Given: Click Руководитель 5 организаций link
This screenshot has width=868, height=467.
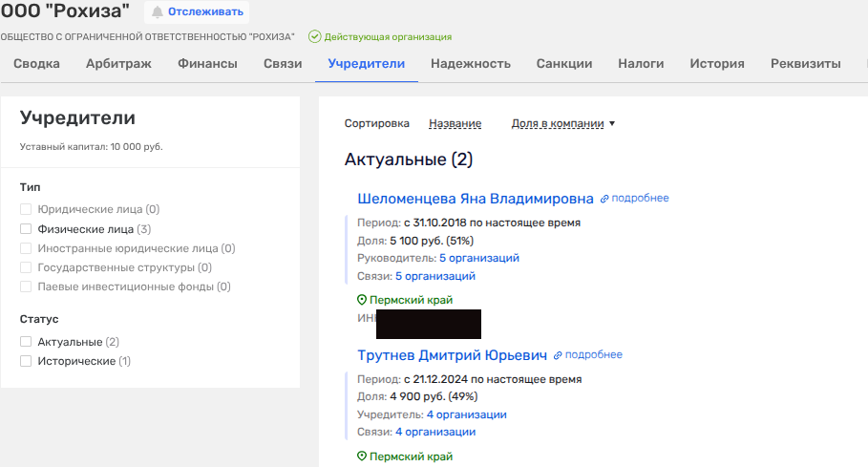Looking at the screenshot, I should click(478, 258).
